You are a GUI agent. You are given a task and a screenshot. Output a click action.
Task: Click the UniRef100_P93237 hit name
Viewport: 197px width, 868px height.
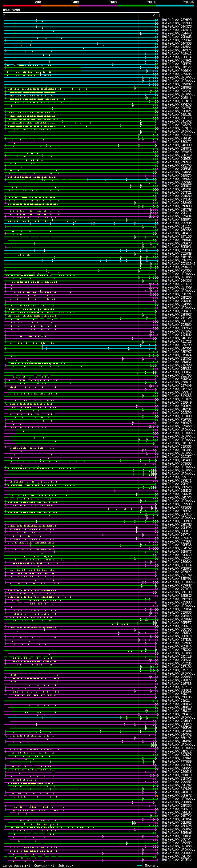coord(177,91)
